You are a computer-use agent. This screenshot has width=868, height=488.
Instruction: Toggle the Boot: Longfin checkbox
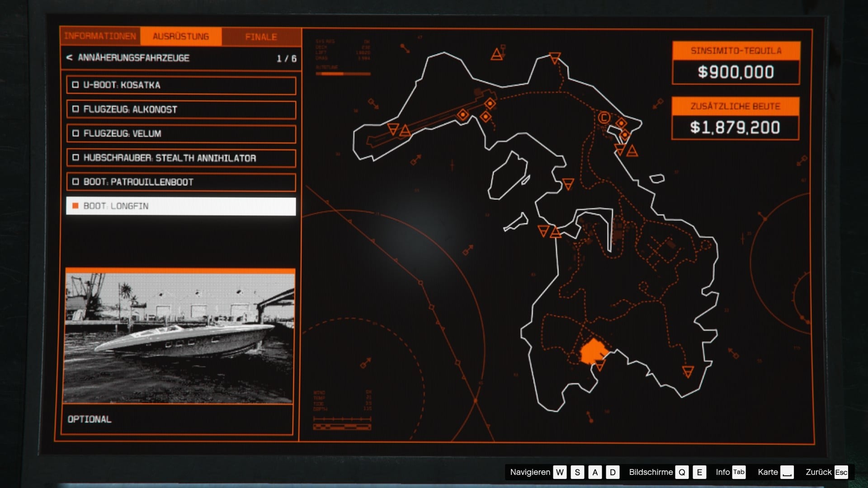tap(75, 206)
